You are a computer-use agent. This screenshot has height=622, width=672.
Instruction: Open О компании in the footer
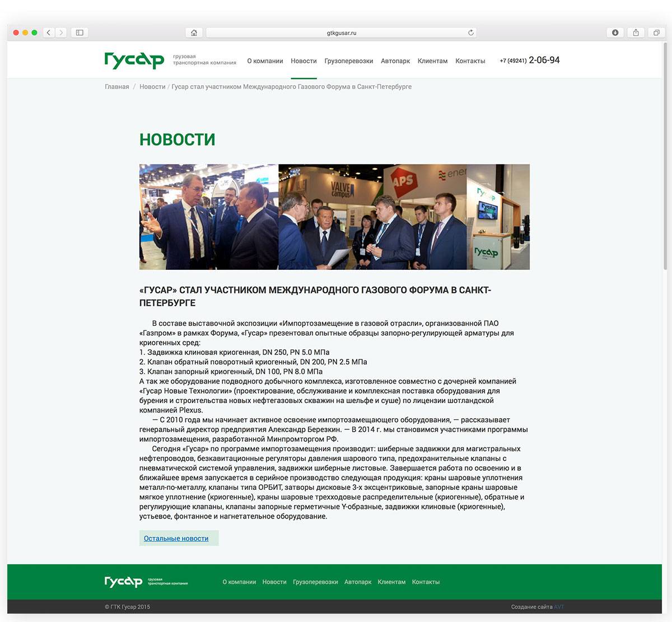239,582
